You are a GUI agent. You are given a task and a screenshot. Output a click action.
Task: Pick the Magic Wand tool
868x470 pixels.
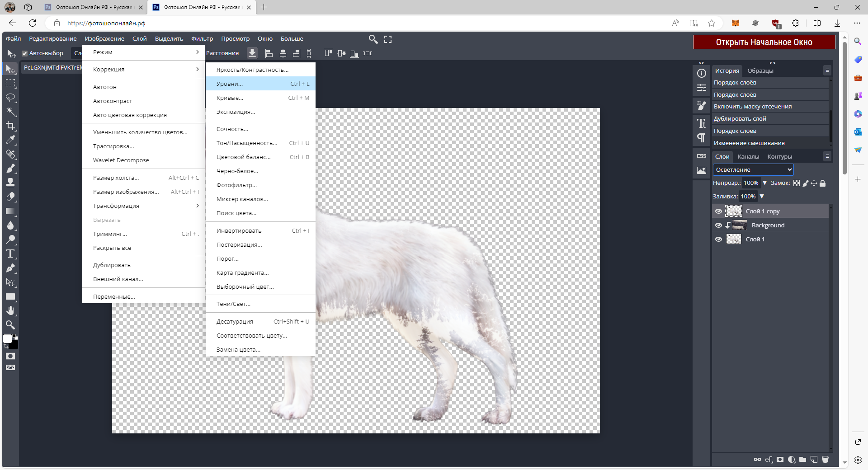coord(10,112)
